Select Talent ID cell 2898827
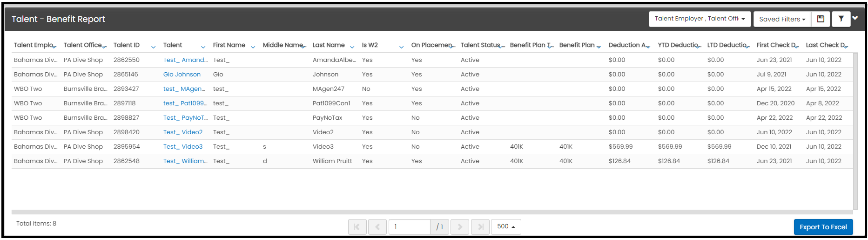The height and width of the screenshot is (240, 868). pyautogui.click(x=127, y=117)
